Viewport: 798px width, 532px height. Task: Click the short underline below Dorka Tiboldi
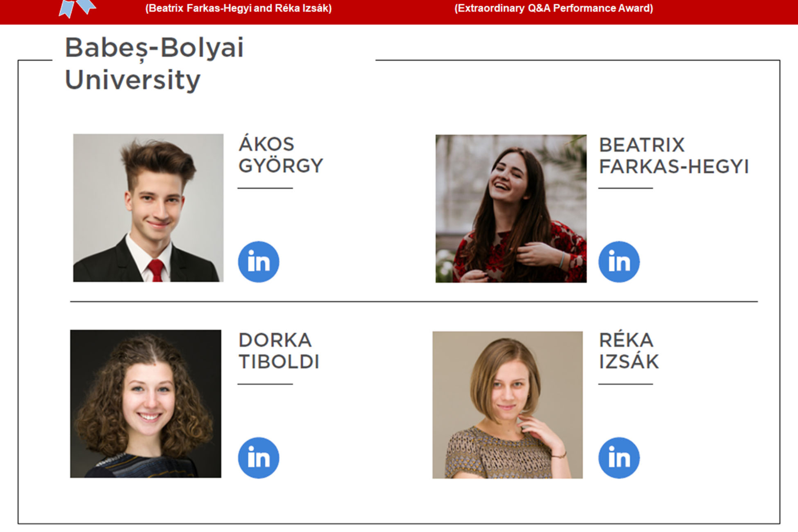coord(265,384)
